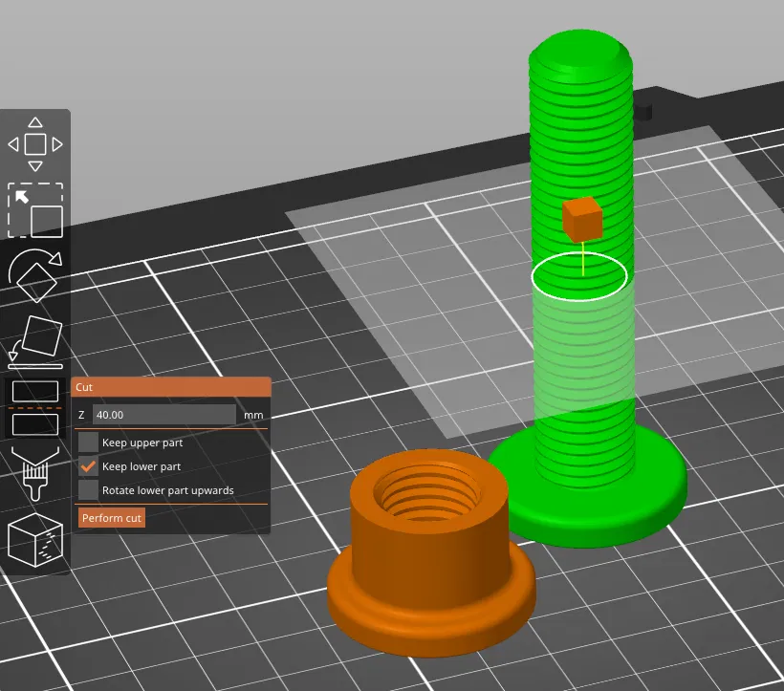Click the Keep lower part label text
Image resolution: width=784 pixels, height=691 pixels.
(x=142, y=466)
